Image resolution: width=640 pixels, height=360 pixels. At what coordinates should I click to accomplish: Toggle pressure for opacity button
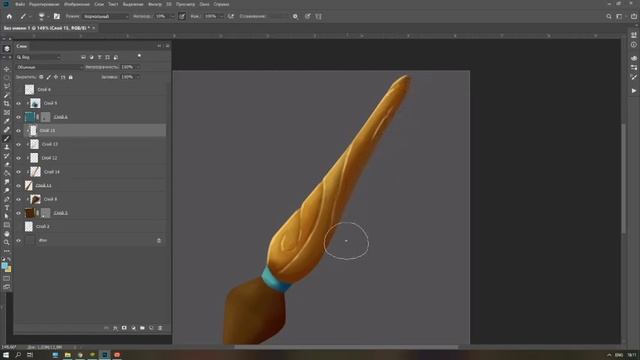point(182,16)
